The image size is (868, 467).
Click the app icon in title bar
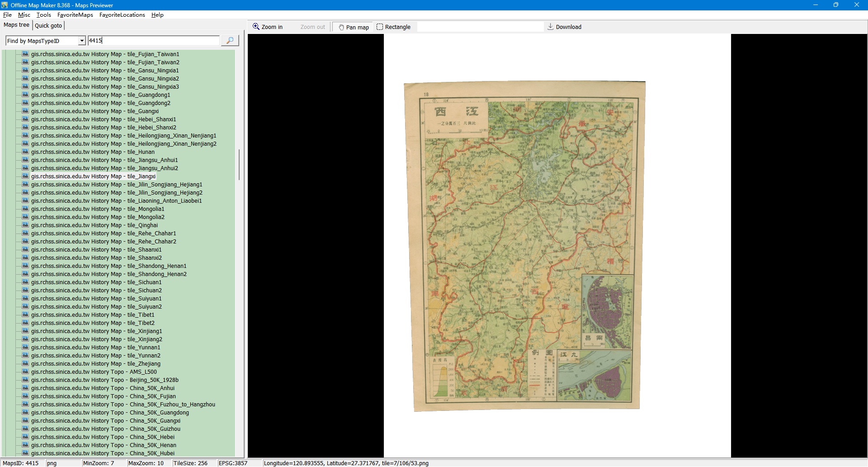click(5, 5)
